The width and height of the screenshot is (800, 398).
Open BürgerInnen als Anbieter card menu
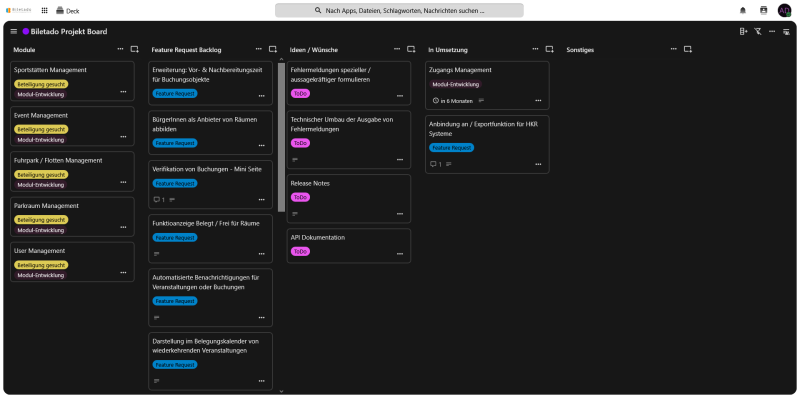262,145
